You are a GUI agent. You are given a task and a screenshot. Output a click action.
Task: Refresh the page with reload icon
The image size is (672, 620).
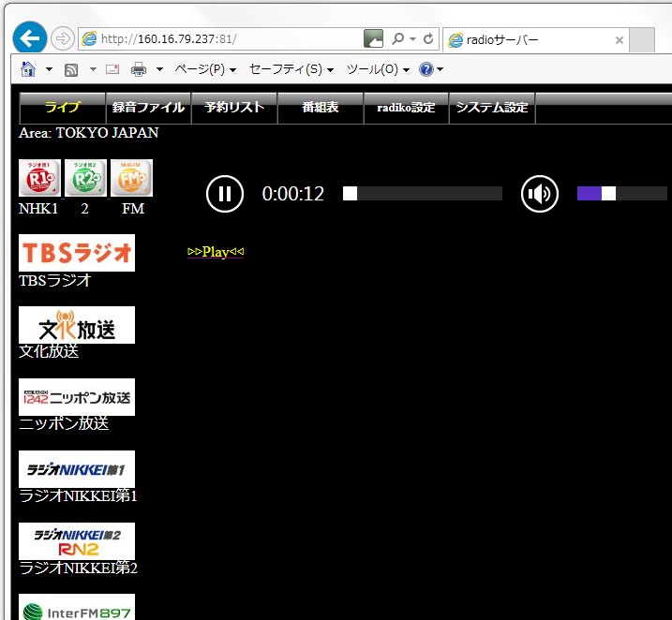tap(428, 39)
